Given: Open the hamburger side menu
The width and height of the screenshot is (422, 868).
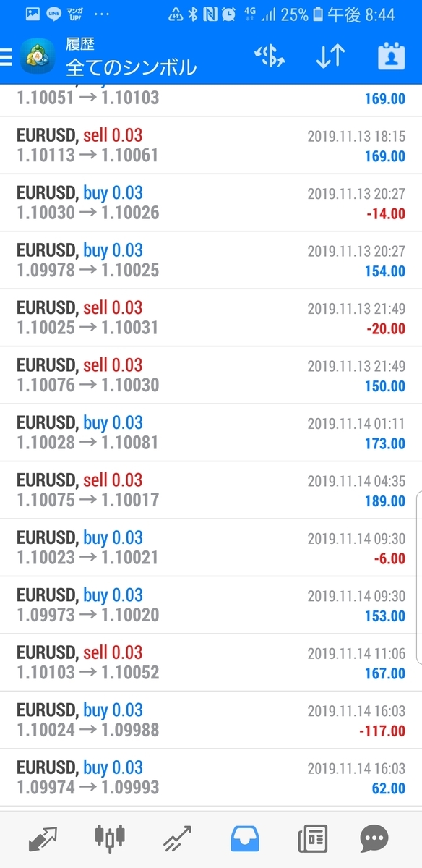Looking at the screenshot, I should [x=6, y=57].
